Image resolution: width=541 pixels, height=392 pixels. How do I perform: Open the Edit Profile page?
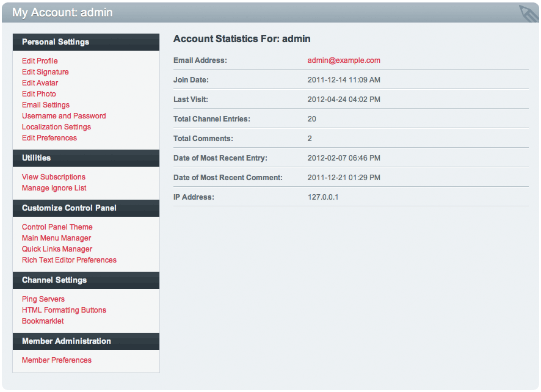[x=40, y=60]
